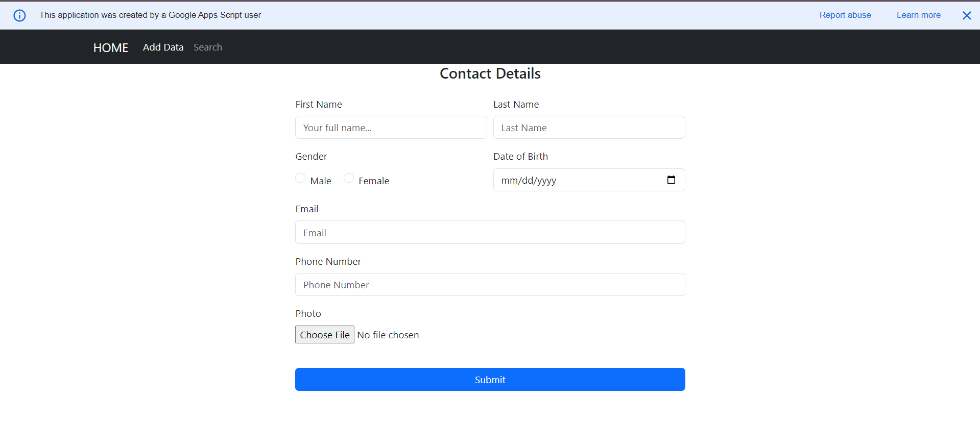Click the No file chosen text

pos(388,335)
